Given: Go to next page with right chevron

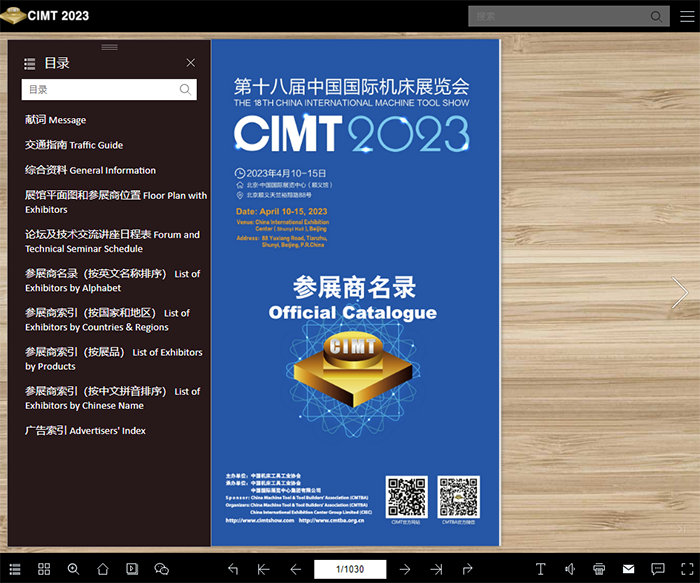Looking at the screenshot, I should [x=680, y=292].
